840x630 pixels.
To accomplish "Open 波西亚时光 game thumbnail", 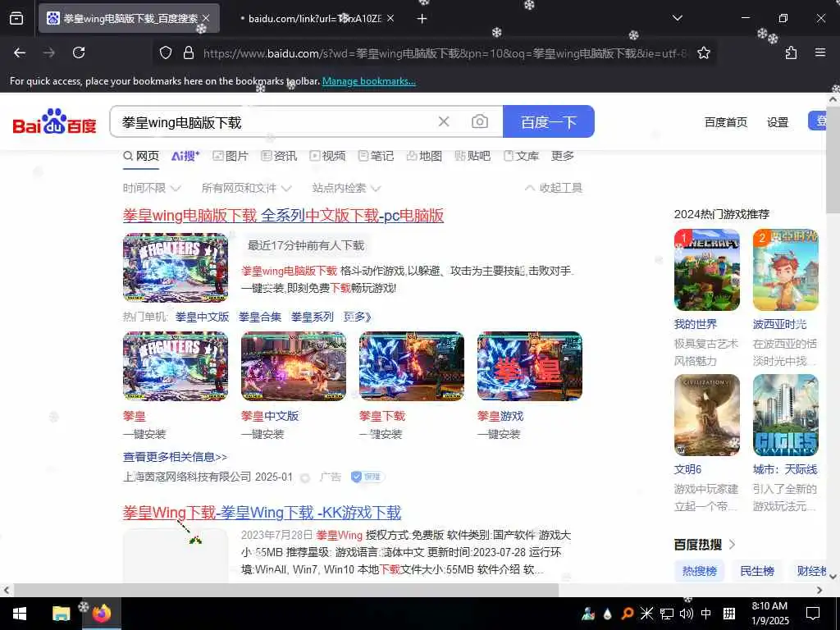I will 785,270.
